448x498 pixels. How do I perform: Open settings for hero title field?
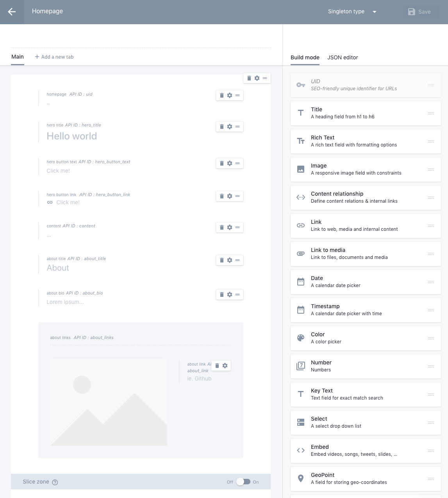230,127
